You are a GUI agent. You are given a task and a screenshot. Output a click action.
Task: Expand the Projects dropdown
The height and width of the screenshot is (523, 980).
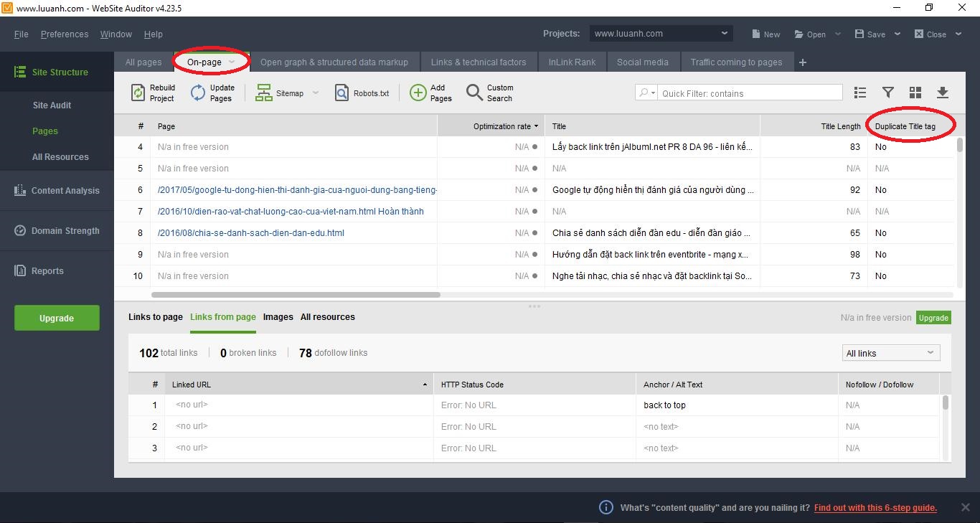(x=724, y=33)
